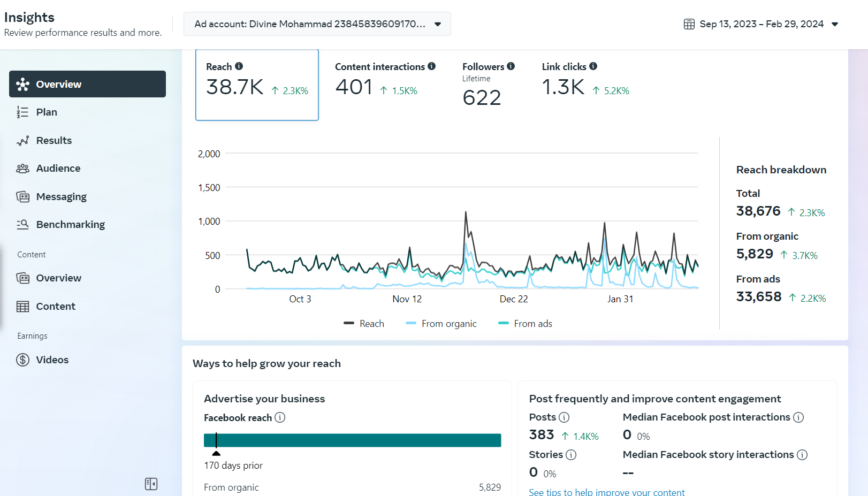Screen dimensions: 868x496
Task: Select the Reach metric card
Action: [x=257, y=85]
